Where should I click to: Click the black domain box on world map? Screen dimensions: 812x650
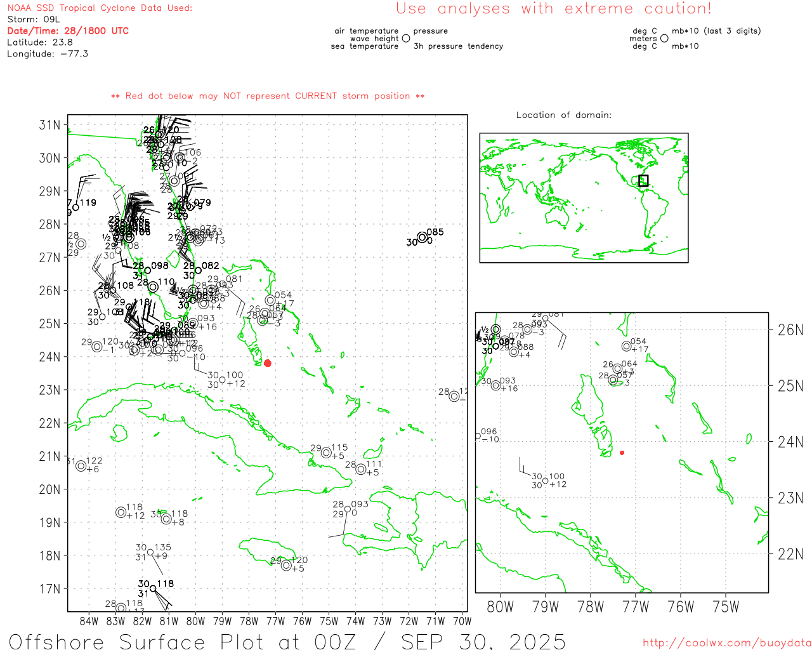click(x=643, y=180)
